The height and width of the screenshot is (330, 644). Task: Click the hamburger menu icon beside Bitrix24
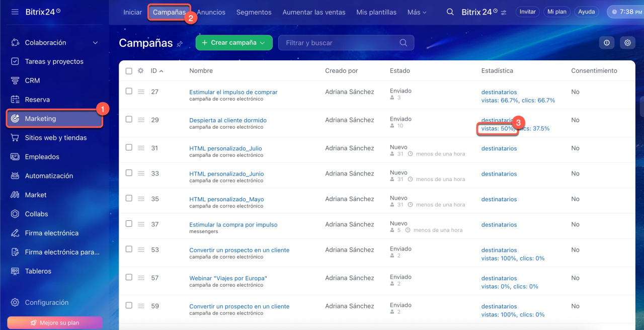(x=15, y=12)
